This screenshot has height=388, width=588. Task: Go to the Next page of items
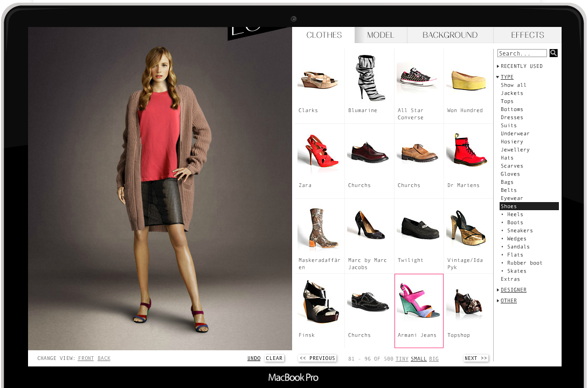(x=476, y=358)
